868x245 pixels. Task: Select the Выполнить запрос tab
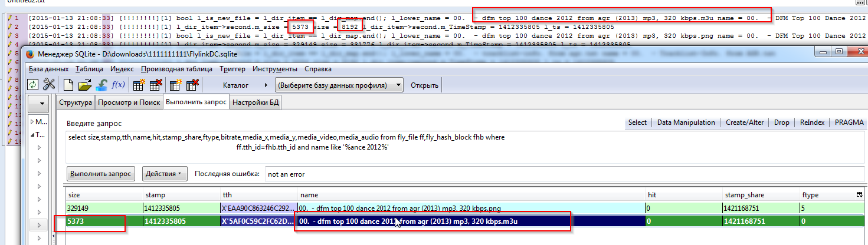coord(196,102)
